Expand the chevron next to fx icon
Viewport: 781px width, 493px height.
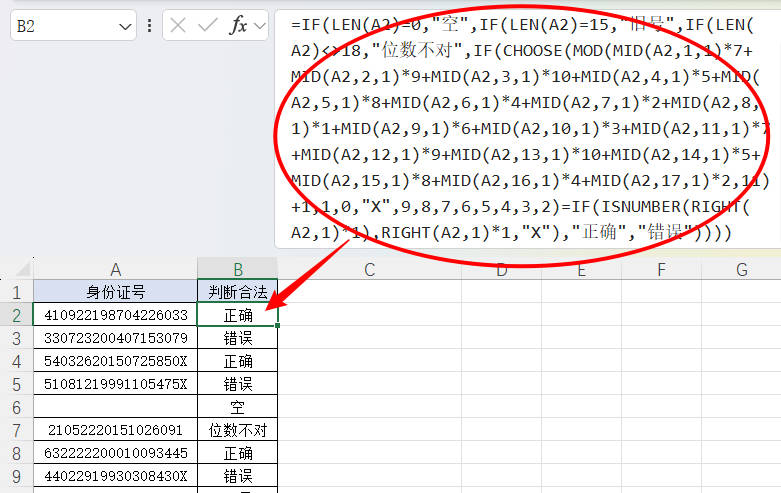point(259,26)
